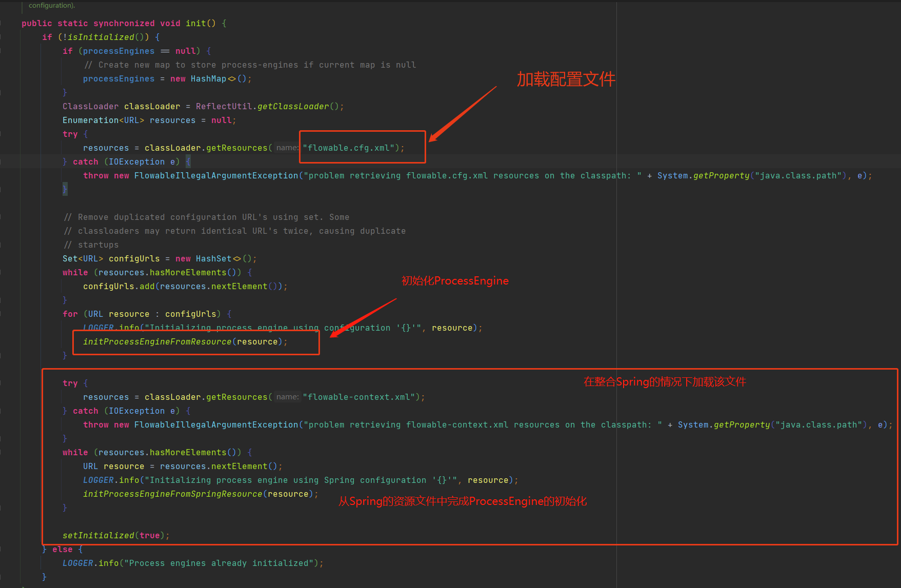Click the 'name:' hint before "flowable.cfg.xml"

click(x=287, y=148)
